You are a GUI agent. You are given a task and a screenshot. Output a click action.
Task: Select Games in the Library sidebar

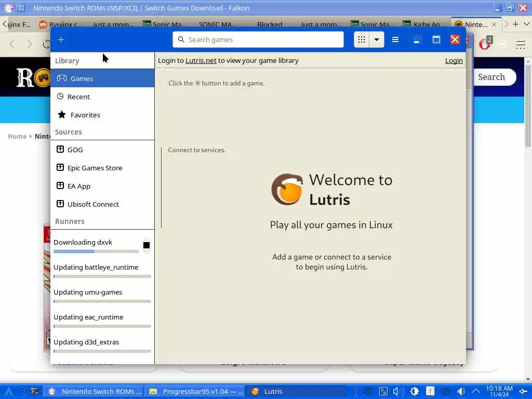[102, 78]
